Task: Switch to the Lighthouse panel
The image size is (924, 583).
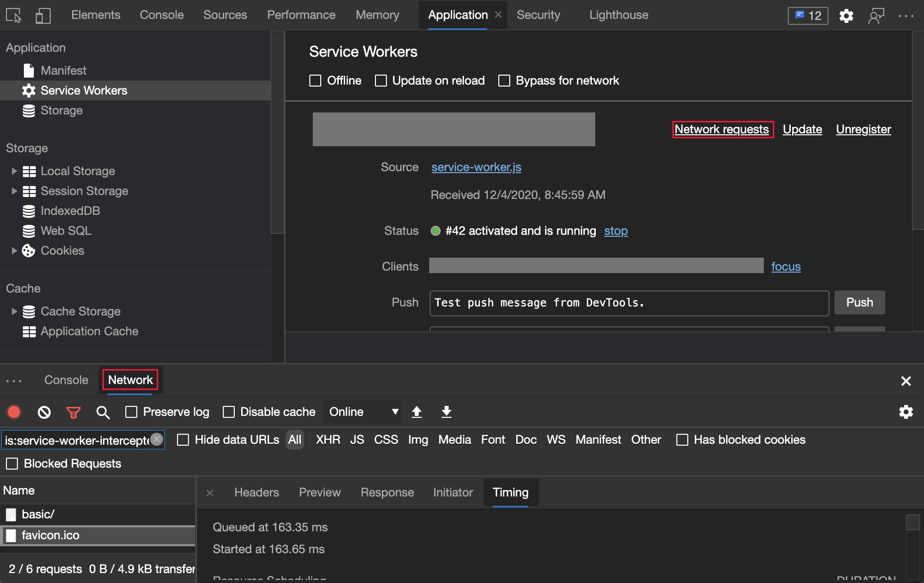Action: 618,15
